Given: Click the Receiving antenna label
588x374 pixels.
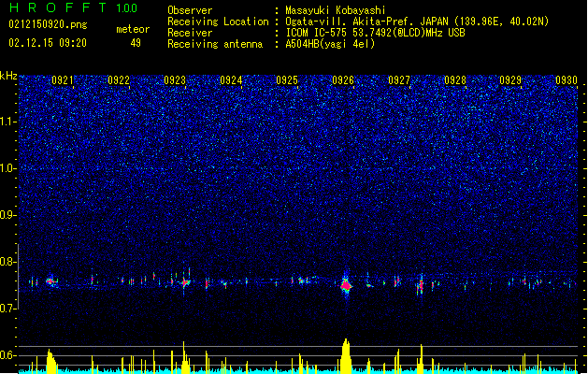Looking at the screenshot, I should click(x=215, y=44).
